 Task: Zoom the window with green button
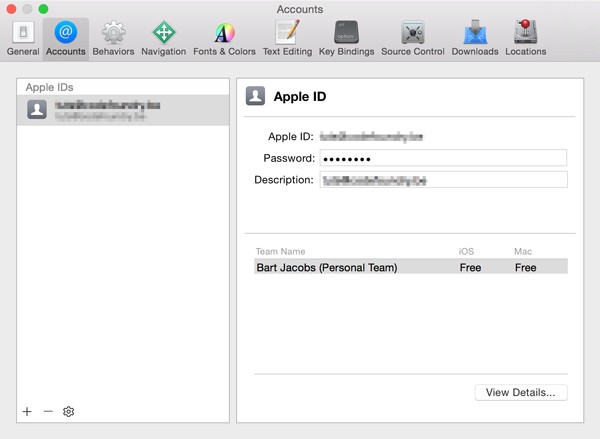pyautogui.click(x=44, y=9)
